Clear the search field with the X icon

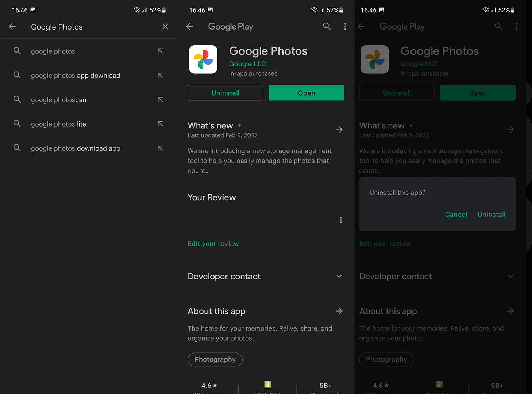pos(165,27)
